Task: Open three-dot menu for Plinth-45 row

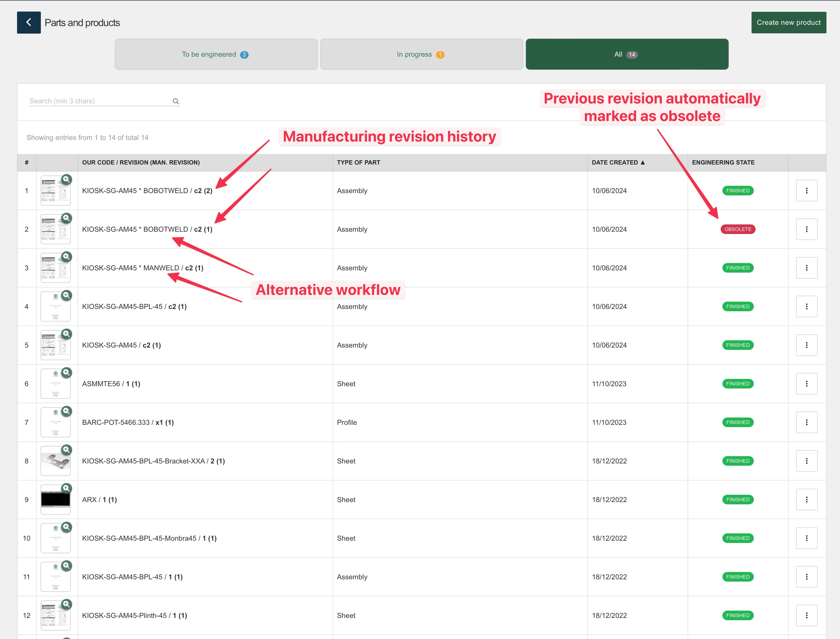Action: click(x=806, y=615)
